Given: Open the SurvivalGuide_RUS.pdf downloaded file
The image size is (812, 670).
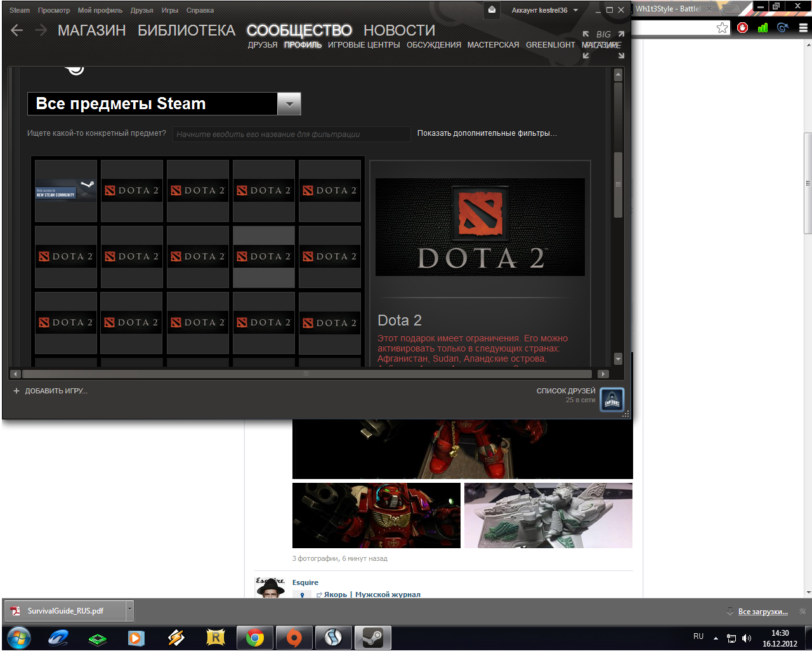Looking at the screenshot, I should (x=65, y=611).
